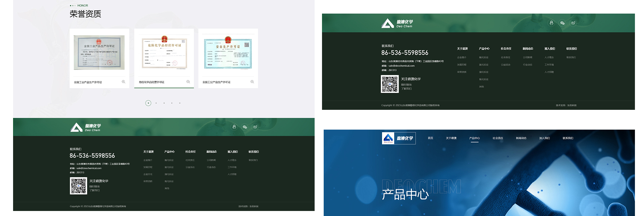The image size is (644, 216).
Task: Select the third honor carousel pagination dot
Action: [x=164, y=103]
